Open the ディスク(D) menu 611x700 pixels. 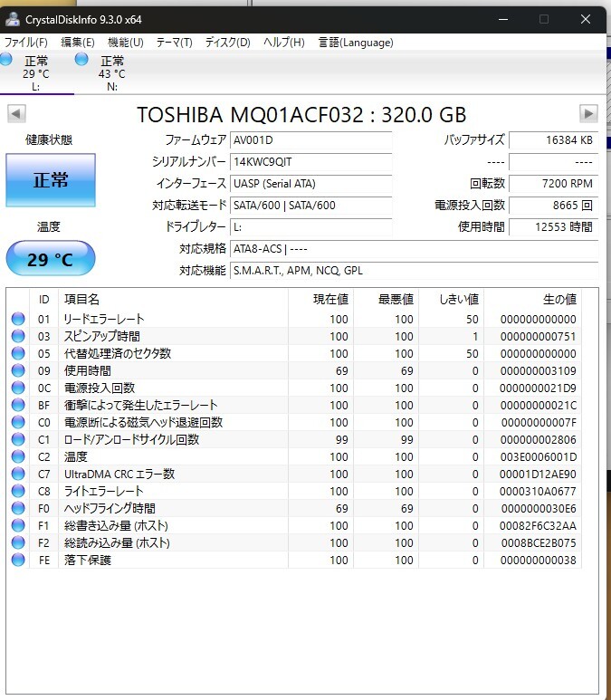(x=227, y=43)
